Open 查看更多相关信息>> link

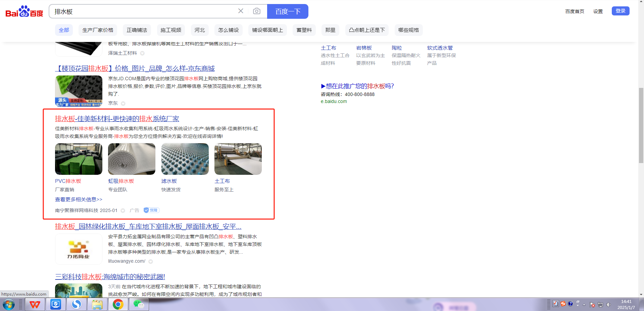point(79,200)
